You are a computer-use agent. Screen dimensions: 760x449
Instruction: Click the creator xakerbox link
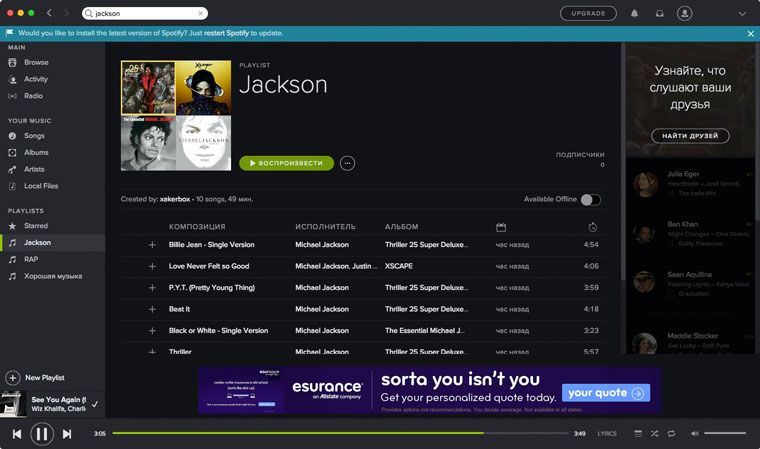pos(175,199)
